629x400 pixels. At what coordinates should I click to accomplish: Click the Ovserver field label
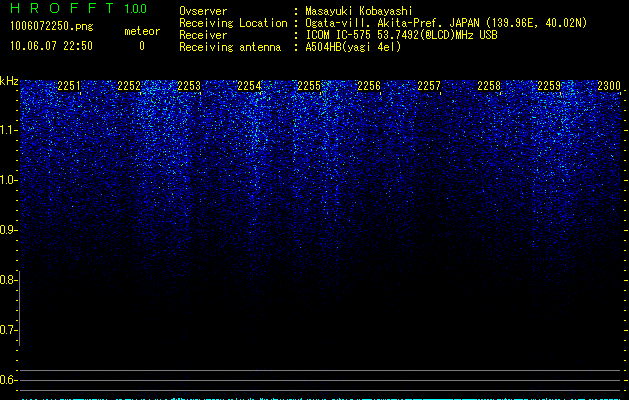[x=203, y=11]
